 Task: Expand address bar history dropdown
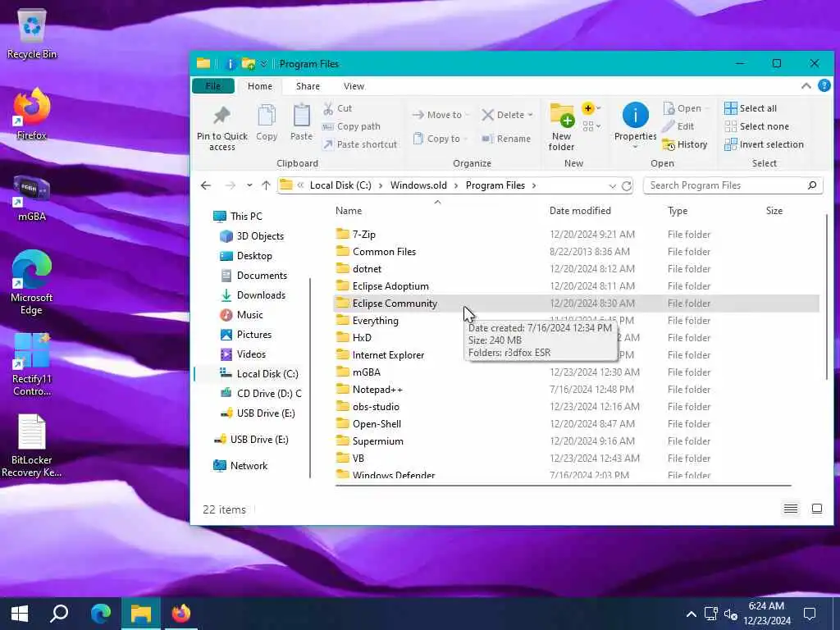point(612,185)
